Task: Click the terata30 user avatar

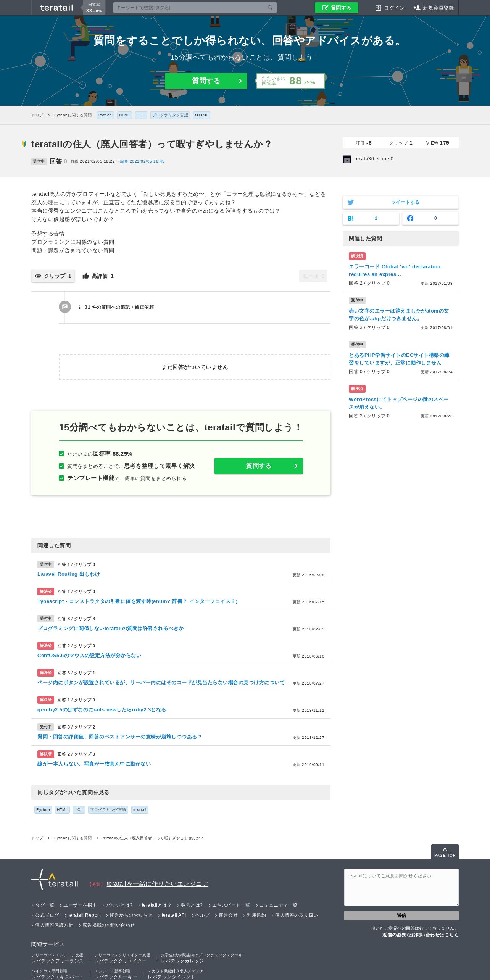Action: [x=347, y=159]
